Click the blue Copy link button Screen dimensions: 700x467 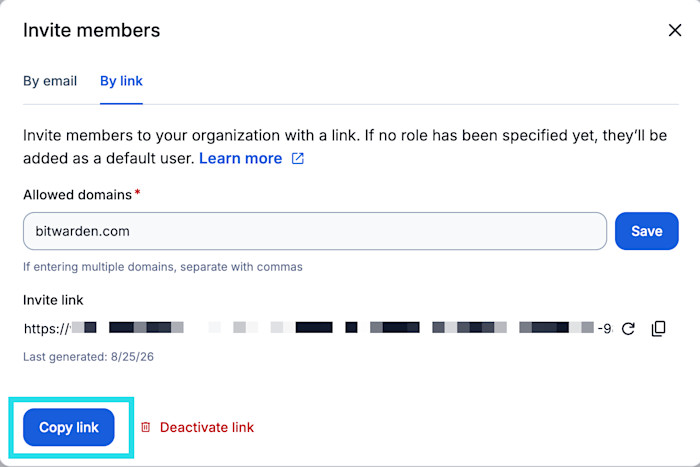click(x=69, y=427)
